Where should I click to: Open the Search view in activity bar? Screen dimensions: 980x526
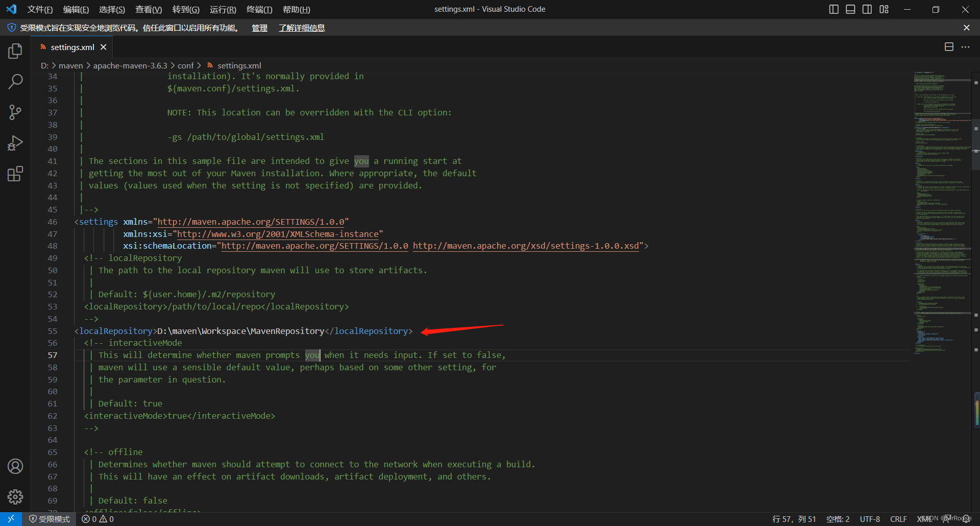tap(15, 82)
